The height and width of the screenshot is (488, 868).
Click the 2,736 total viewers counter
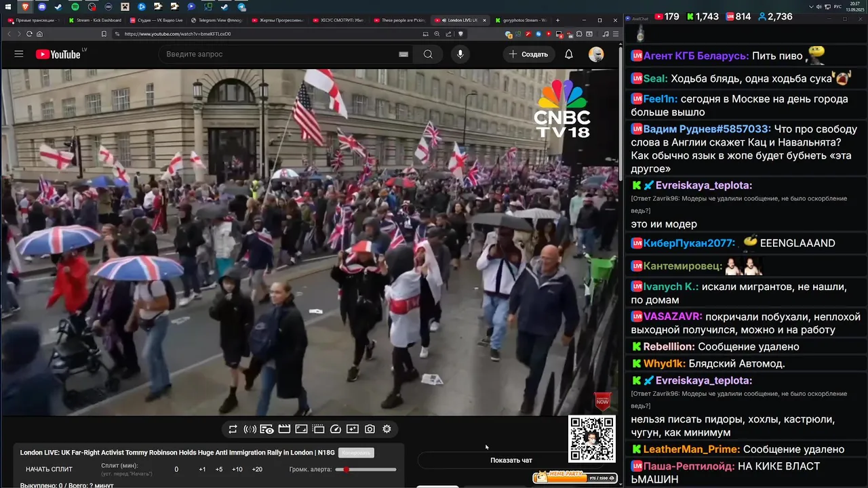(x=775, y=16)
